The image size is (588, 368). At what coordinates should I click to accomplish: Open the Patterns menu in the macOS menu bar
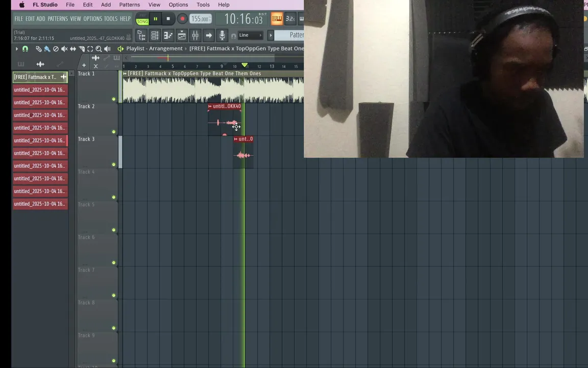tap(129, 5)
